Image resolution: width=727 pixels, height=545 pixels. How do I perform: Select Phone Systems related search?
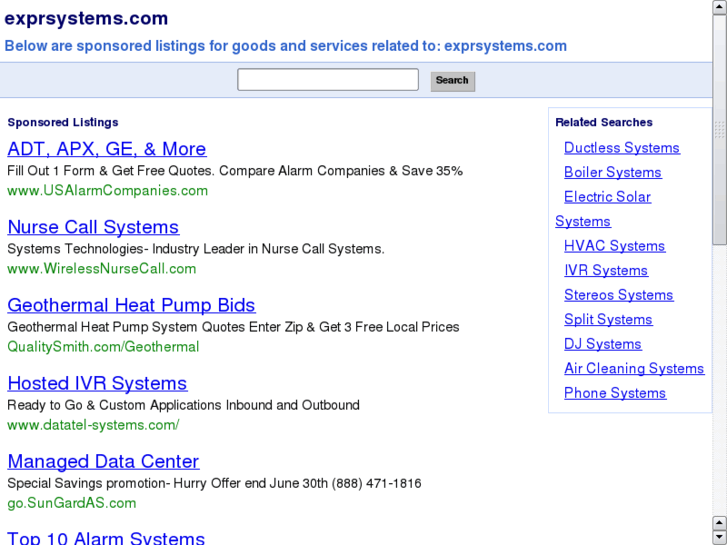tap(615, 393)
